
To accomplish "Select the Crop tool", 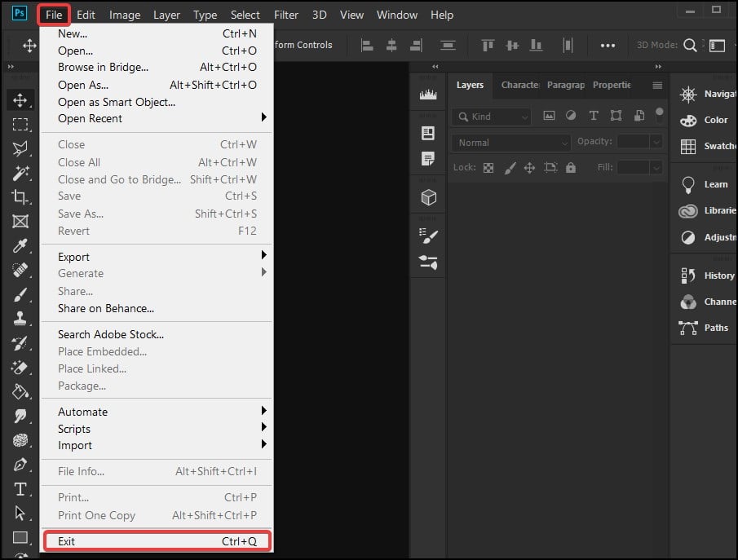I will pos(20,196).
